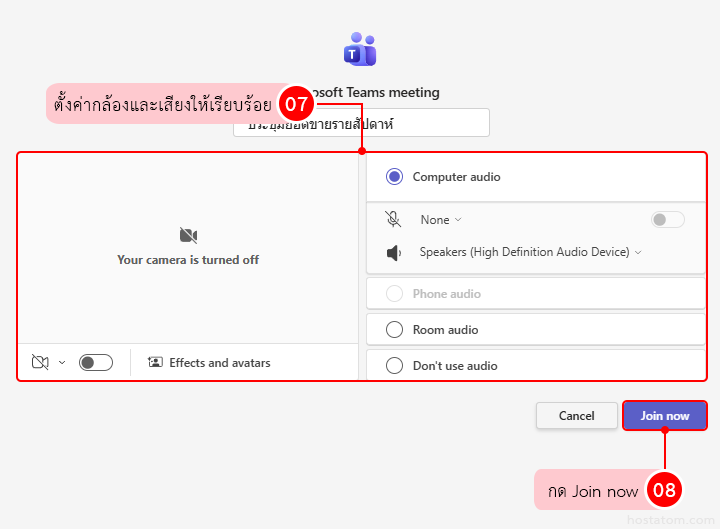Select the Don't use audio radio button
Image resolution: width=720 pixels, height=529 pixels.
point(394,366)
